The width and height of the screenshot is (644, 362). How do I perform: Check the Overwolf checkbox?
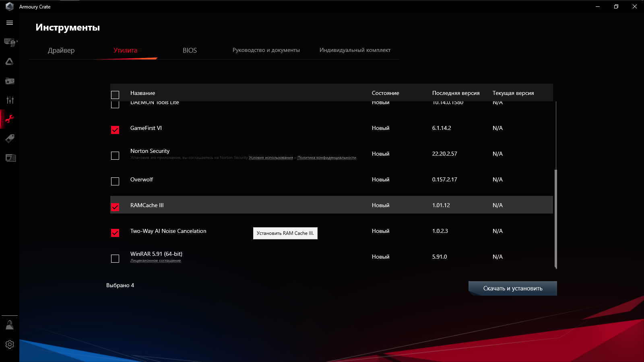coord(115,181)
